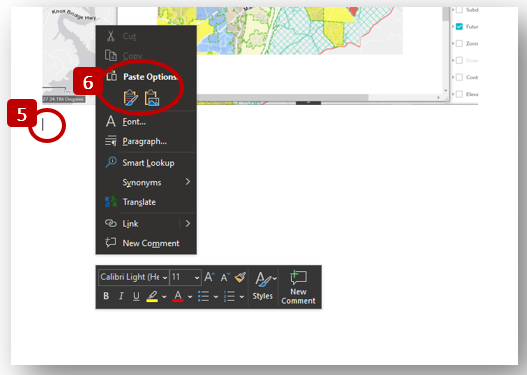Open Styles in the mini toolbar

coord(262,286)
